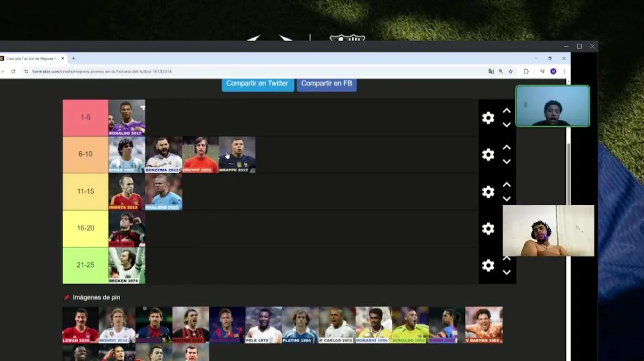The height and width of the screenshot is (361, 644).
Task: Click the top webcam participant tile
Action: 553,106
